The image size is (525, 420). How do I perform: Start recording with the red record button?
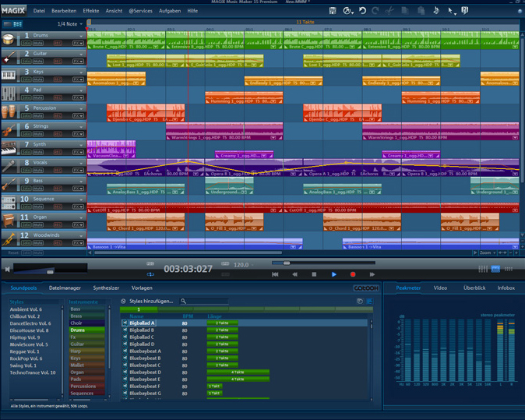353,274
